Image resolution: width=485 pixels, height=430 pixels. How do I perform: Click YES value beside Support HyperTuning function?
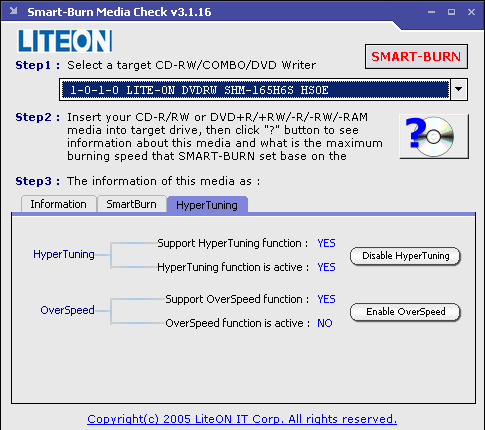[x=326, y=243]
